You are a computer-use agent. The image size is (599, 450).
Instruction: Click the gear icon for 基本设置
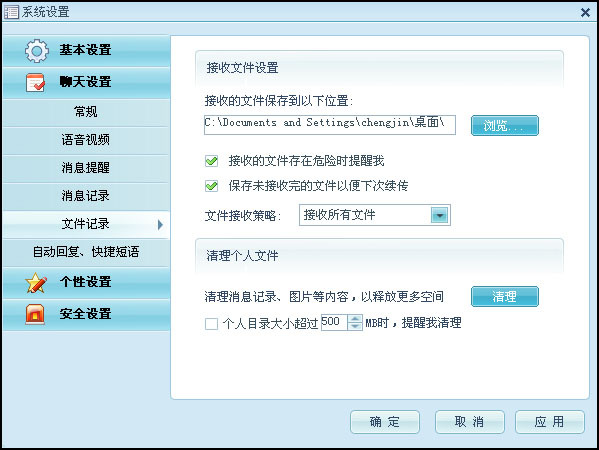pos(37,51)
